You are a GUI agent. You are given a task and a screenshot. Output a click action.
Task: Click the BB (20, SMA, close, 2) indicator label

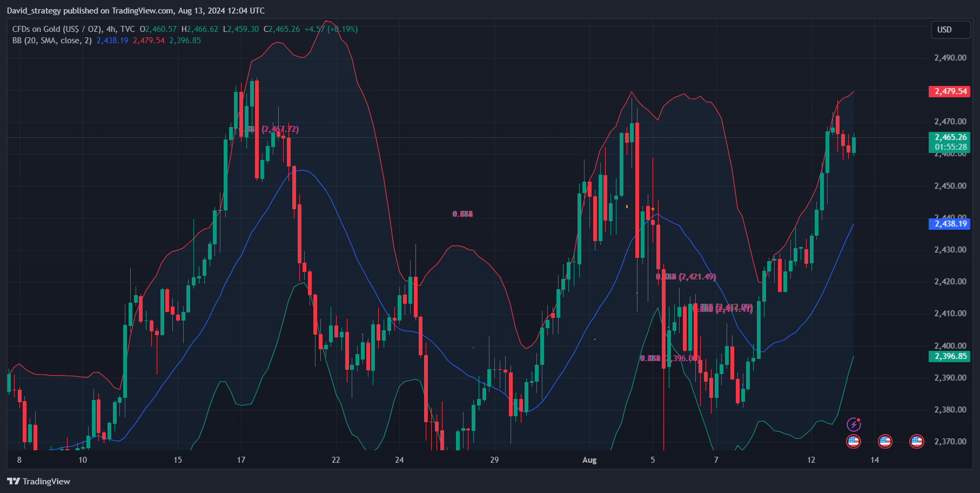(x=52, y=41)
